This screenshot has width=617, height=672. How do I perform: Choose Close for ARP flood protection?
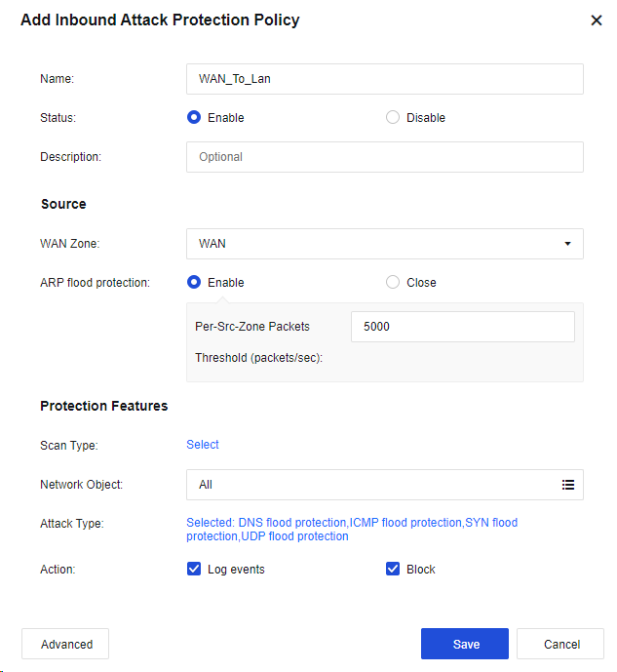(393, 283)
